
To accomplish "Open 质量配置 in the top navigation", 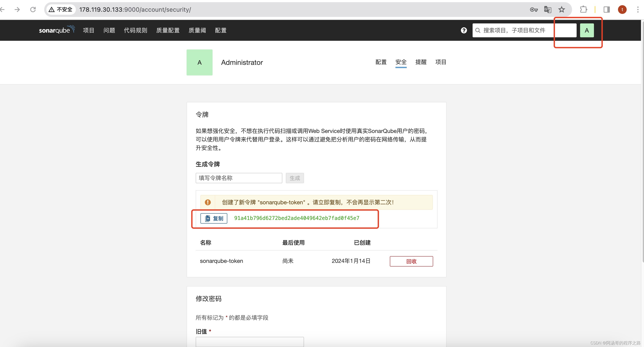I will (168, 30).
